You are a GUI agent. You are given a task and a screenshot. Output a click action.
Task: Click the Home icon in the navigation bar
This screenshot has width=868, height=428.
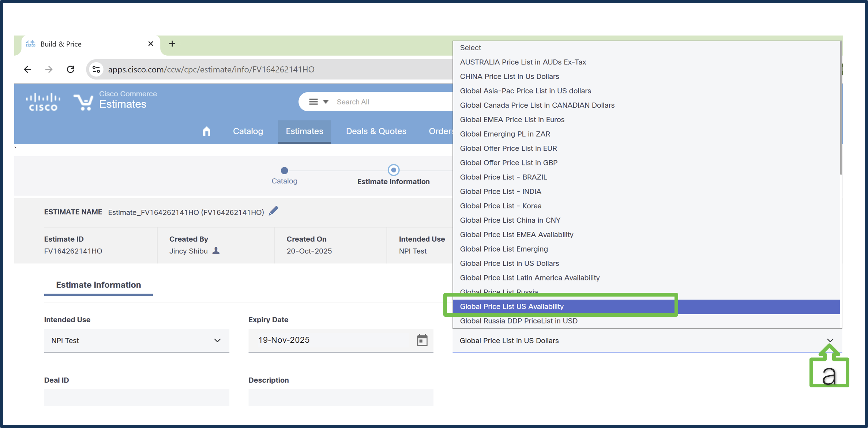(x=207, y=131)
